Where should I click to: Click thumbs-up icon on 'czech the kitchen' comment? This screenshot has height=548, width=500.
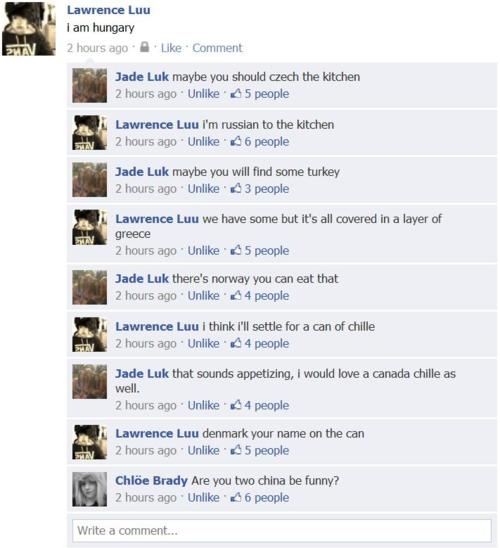236,93
